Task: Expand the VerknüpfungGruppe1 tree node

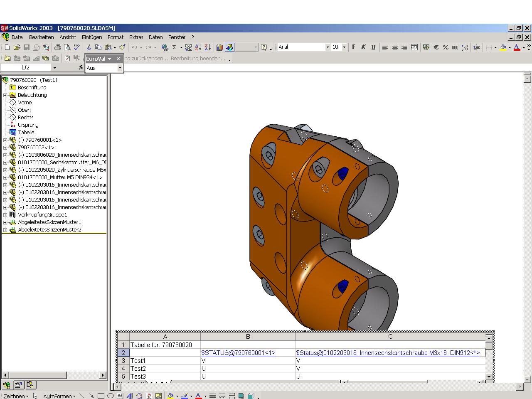Action: pos(5,215)
